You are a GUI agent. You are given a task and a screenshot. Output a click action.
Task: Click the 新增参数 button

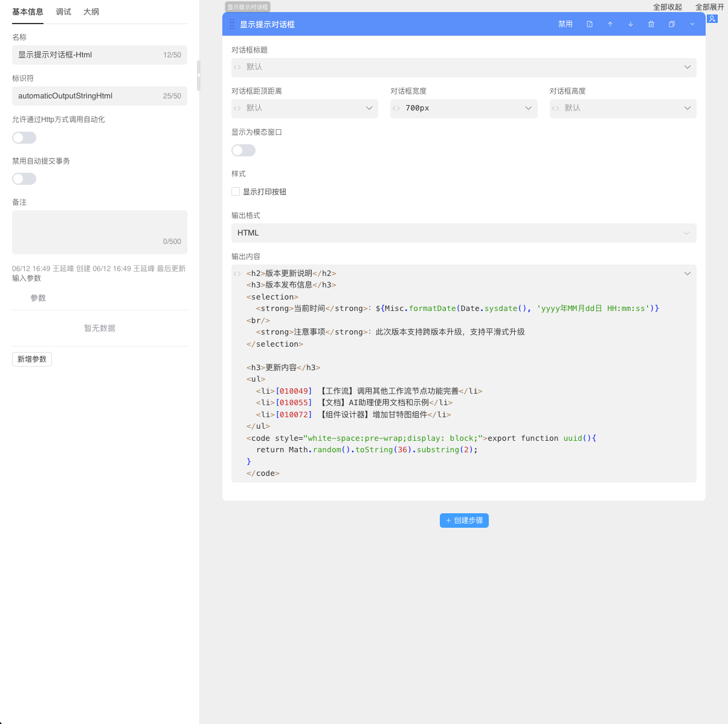point(31,359)
